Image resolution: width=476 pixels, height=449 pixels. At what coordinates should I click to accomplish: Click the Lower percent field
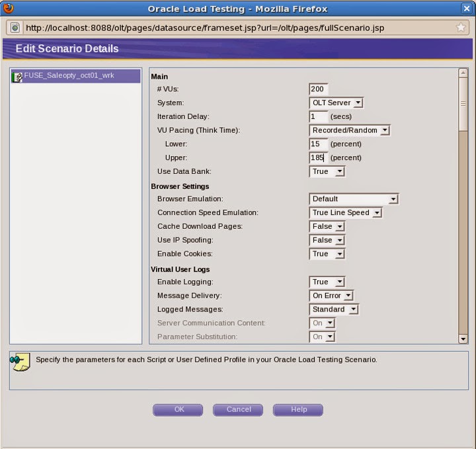[x=318, y=144]
